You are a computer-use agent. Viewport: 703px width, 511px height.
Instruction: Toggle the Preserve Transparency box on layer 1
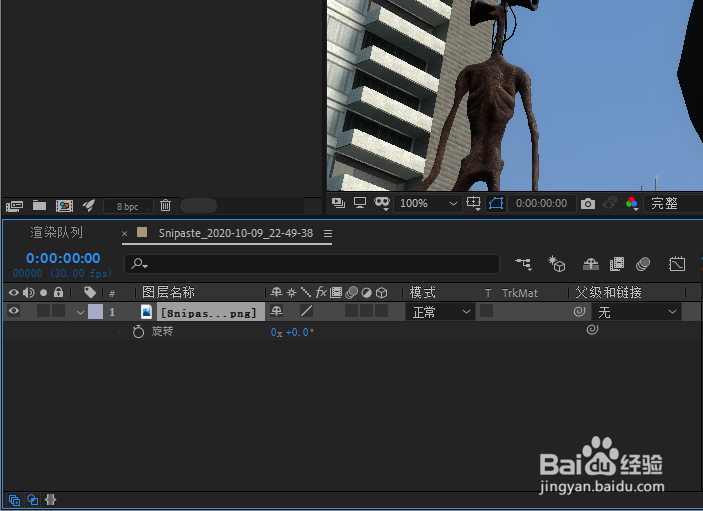[x=486, y=311]
